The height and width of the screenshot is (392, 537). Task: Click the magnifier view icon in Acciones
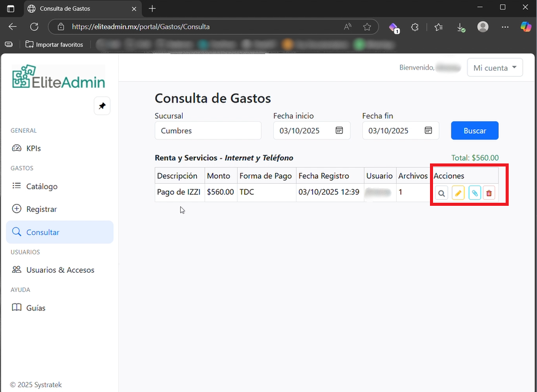442,194
